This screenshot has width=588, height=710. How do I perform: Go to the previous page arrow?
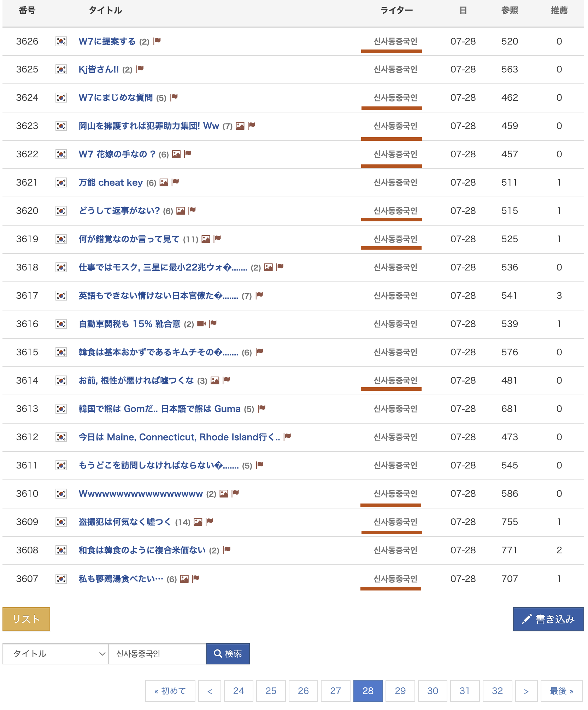click(210, 691)
